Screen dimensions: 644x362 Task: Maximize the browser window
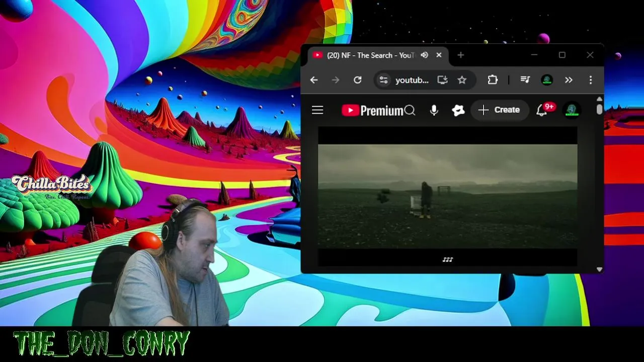point(562,55)
